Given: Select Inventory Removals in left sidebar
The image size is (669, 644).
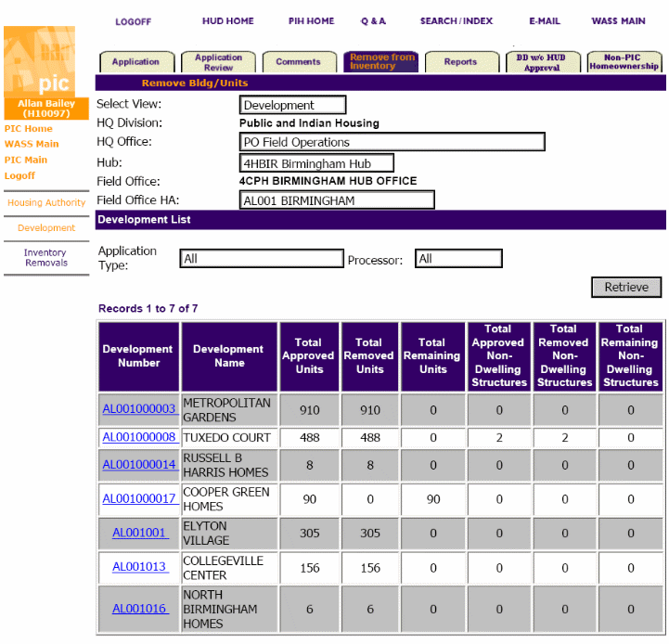Looking at the screenshot, I should pyautogui.click(x=45, y=257).
